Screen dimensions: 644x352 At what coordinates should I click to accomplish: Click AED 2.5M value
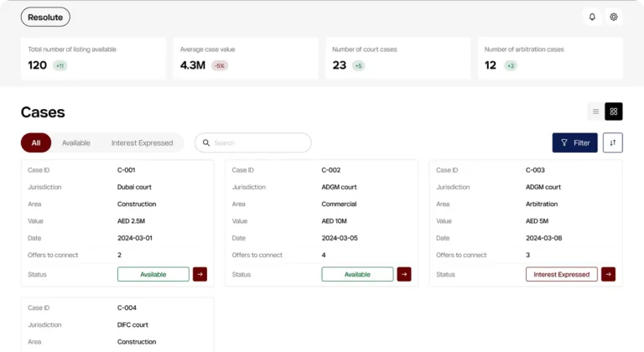click(x=131, y=221)
